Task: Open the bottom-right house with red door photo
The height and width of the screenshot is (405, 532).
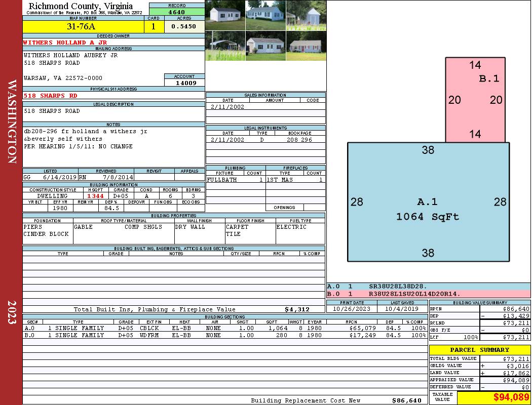Action: coord(306,46)
